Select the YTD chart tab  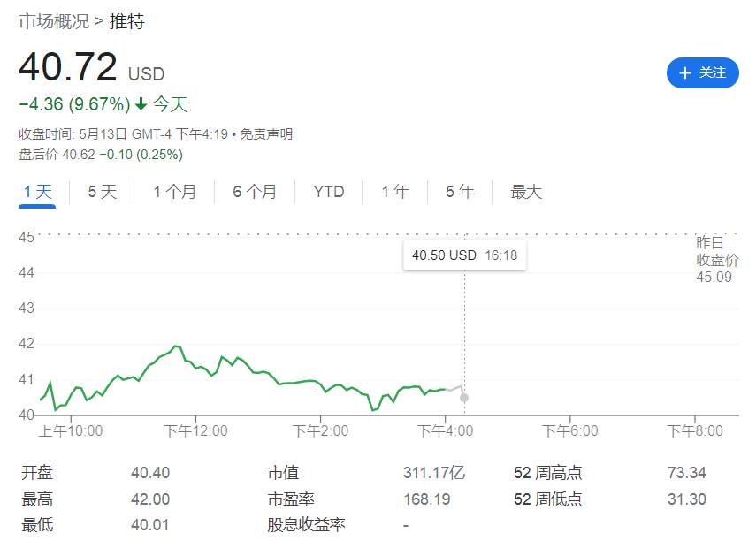[x=329, y=192]
